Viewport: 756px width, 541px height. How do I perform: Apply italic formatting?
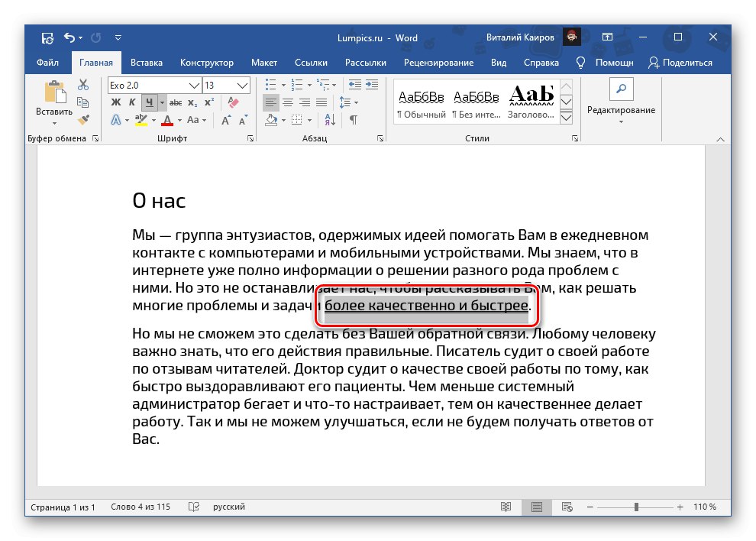coord(133,102)
